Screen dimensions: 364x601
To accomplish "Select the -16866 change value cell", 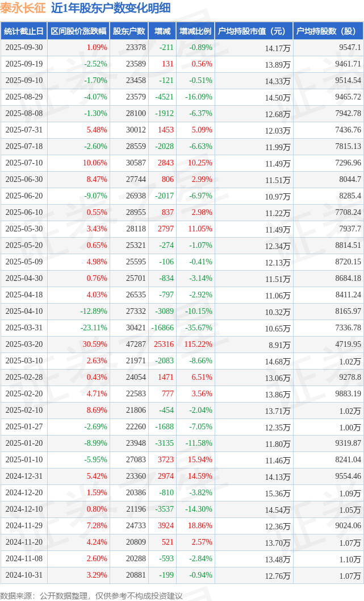I will coord(164,328).
